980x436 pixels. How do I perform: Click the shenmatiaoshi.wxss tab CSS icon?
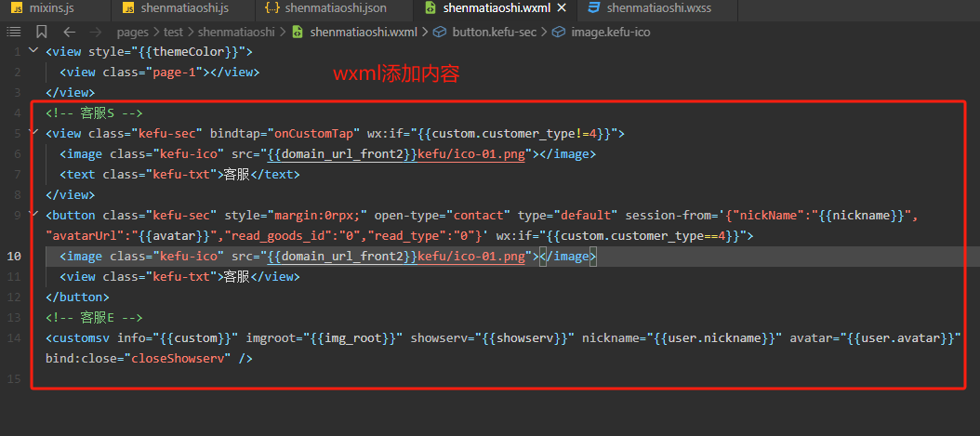click(x=595, y=8)
